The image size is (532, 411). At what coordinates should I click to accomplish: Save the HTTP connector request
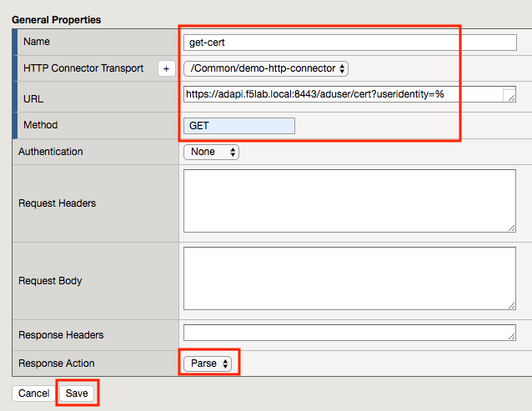(77, 393)
